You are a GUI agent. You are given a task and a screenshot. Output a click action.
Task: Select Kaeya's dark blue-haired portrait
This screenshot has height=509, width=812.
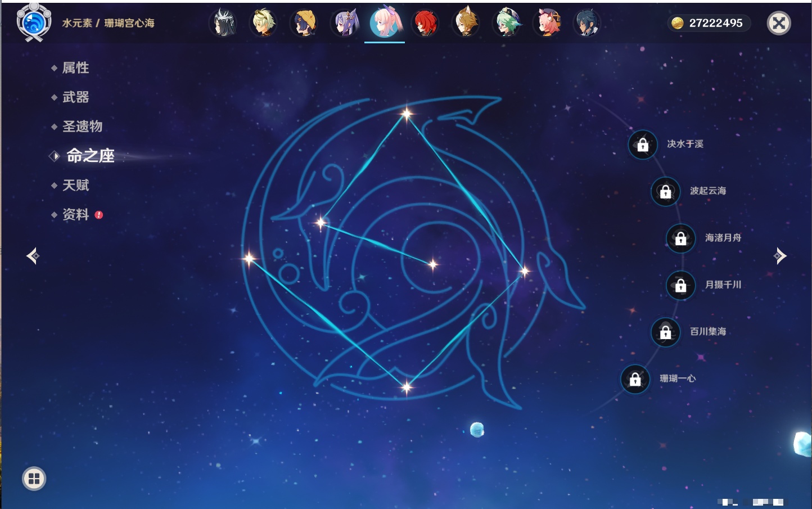[x=587, y=24]
